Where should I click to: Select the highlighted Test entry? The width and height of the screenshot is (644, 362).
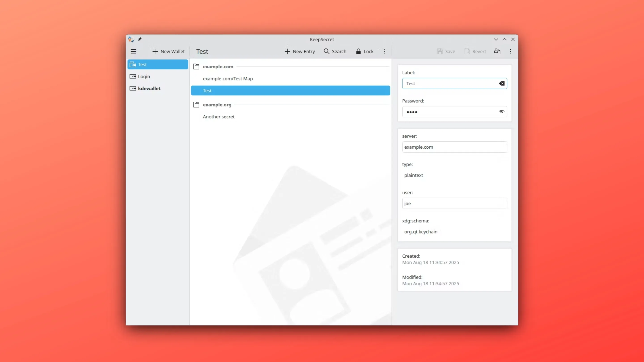coord(290,90)
